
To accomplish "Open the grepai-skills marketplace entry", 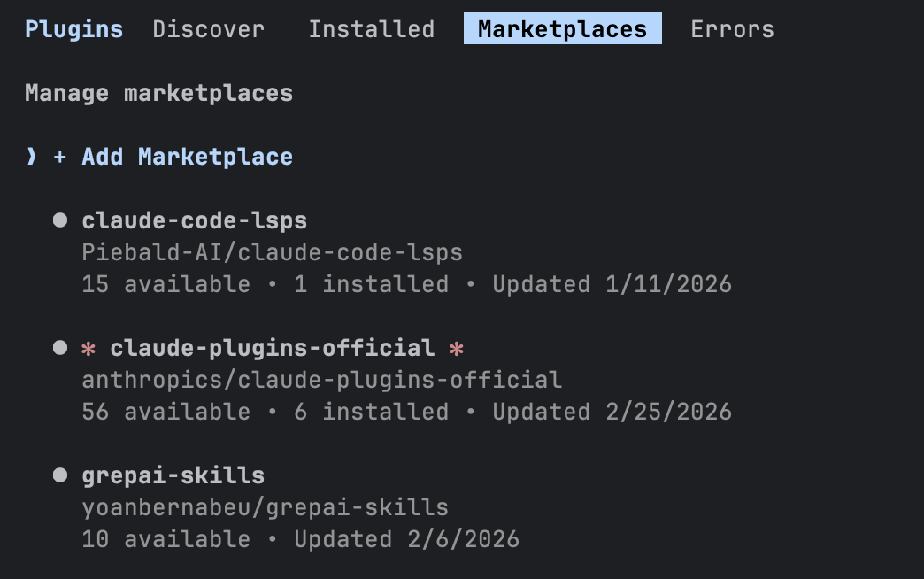I will click(x=173, y=475).
